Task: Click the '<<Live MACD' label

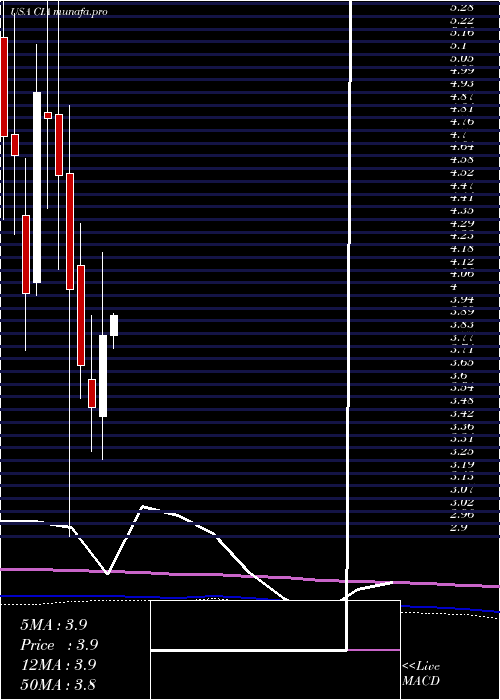Action: (421, 674)
